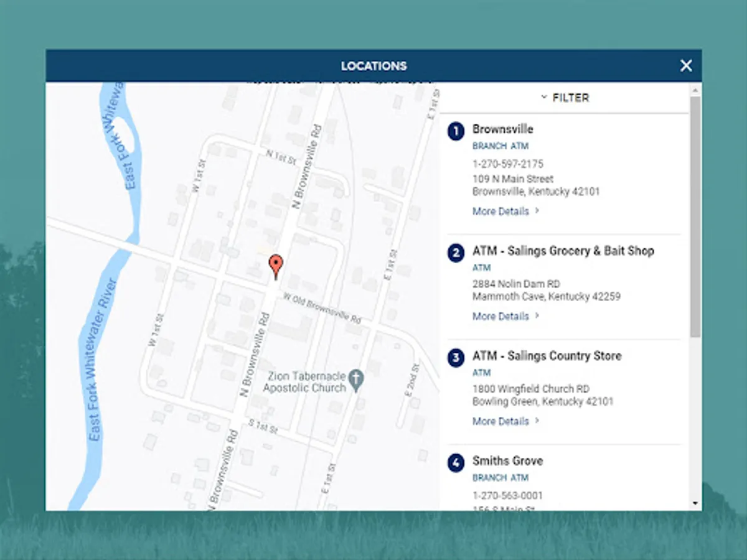This screenshot has width=747, height=560.
Task: Click the locations list scrollbar thumb
Action: pos(695,217)
